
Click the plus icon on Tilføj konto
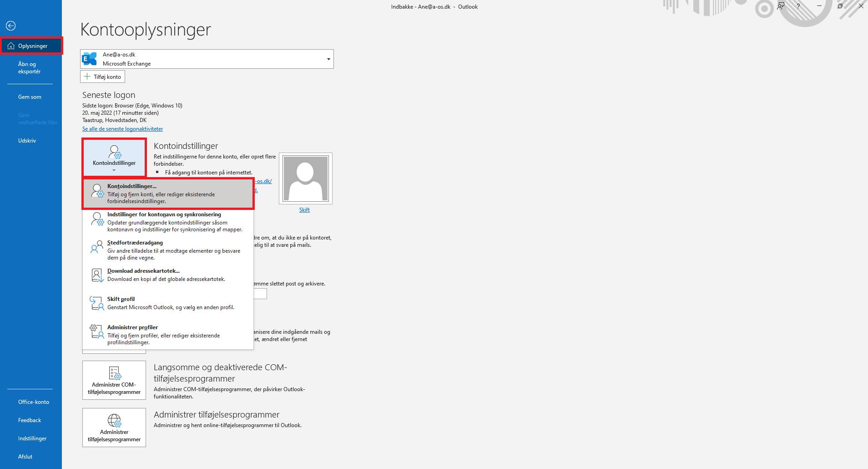tap(87, 76)
